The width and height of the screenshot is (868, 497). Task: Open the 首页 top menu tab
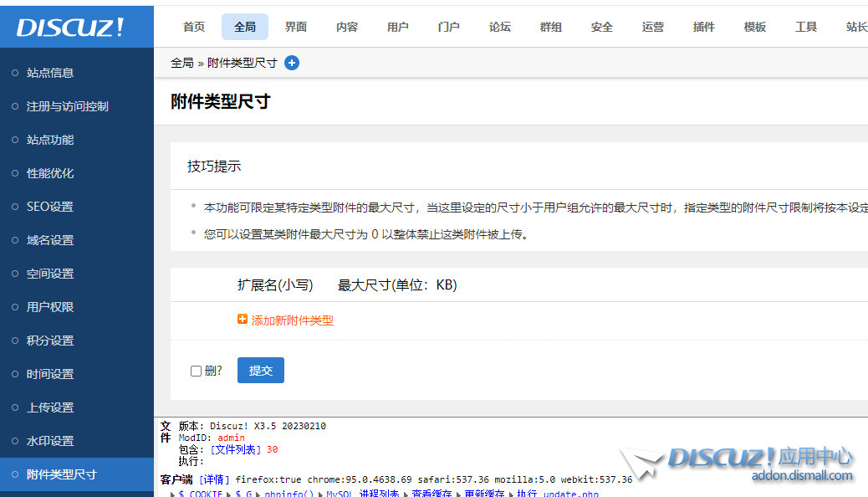194,27
